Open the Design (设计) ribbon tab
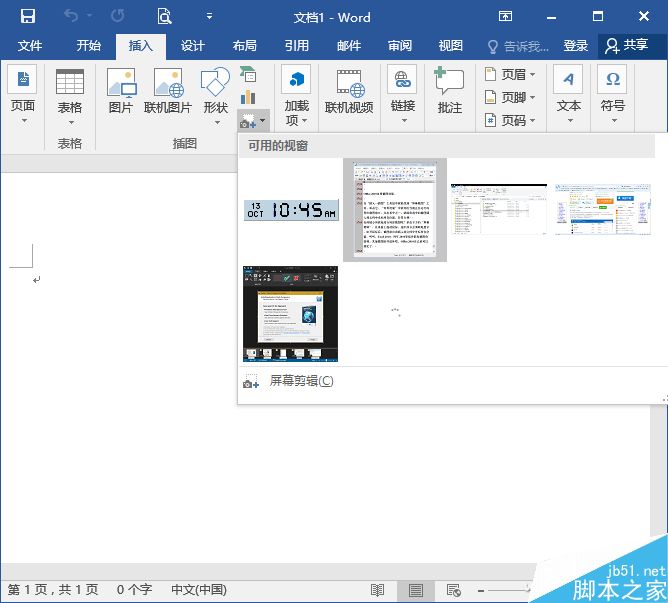The height and width of the screenshot is (603, 668). (x=192, y=46)
